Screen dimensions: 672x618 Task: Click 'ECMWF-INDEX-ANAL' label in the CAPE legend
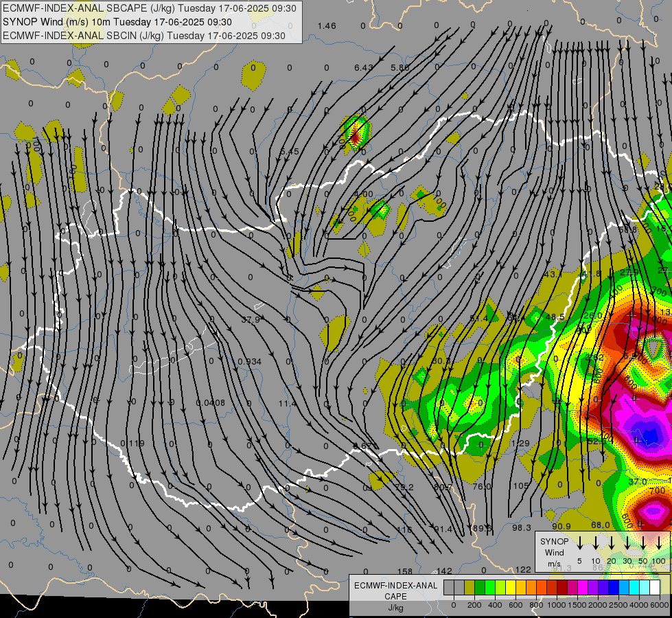(x=395, y=586)
